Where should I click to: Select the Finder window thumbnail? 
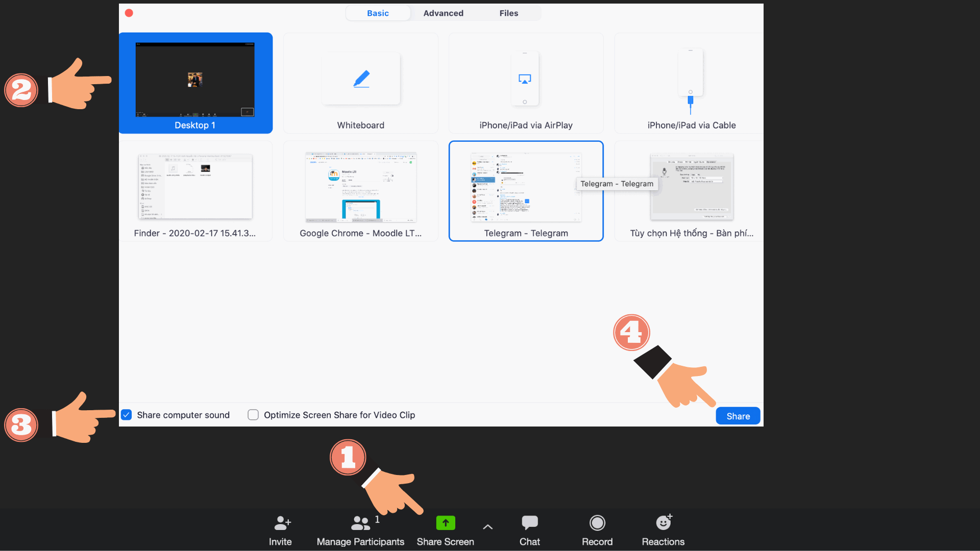coord(195,191)
